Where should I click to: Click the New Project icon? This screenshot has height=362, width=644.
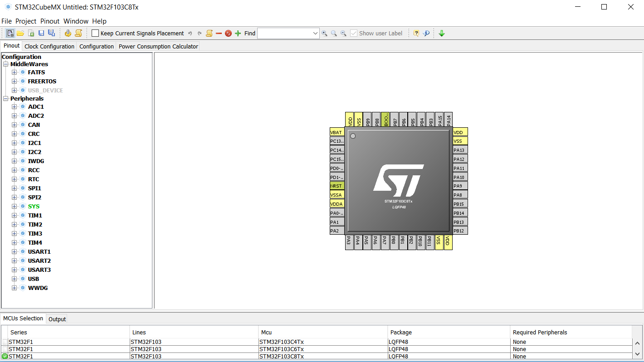[10, 33]
